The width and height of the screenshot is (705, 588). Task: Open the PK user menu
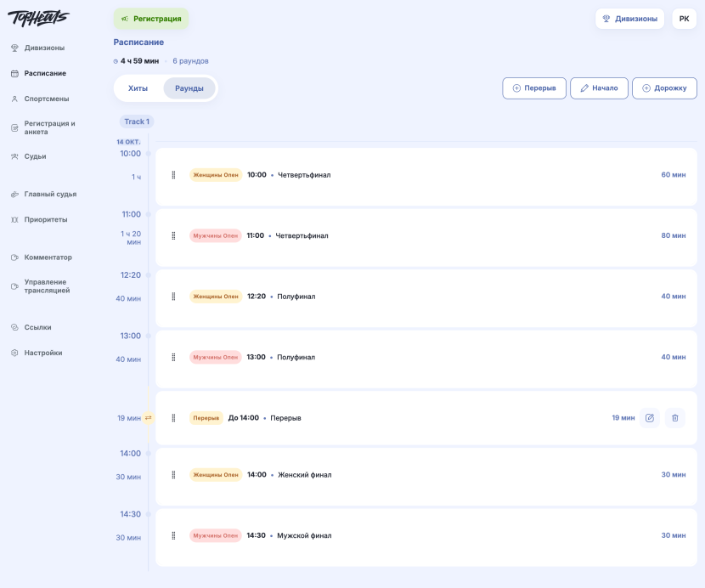pyautogui.click(x=684, y=19)
